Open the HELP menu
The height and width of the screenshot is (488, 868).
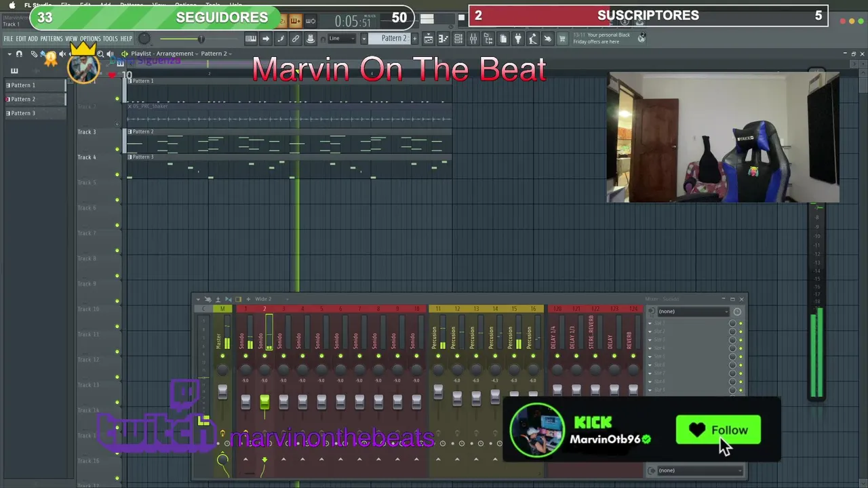coord(127,39)
